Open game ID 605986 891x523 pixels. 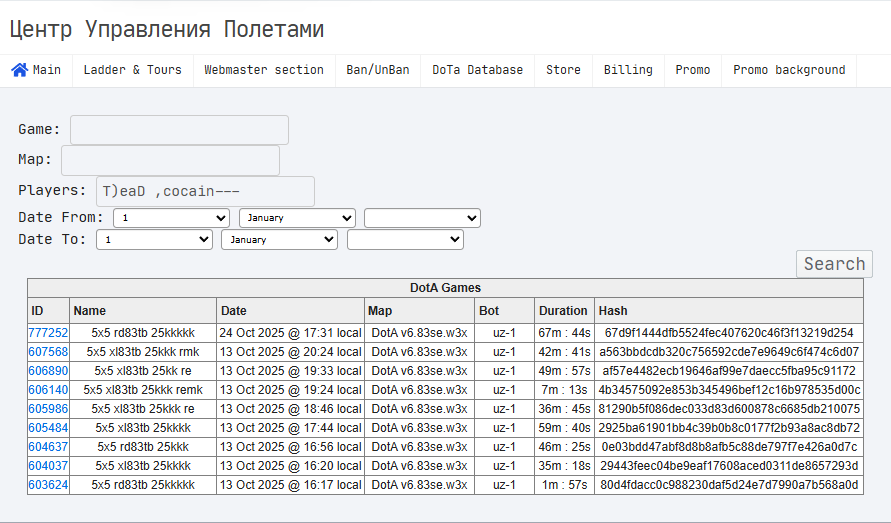48,409
